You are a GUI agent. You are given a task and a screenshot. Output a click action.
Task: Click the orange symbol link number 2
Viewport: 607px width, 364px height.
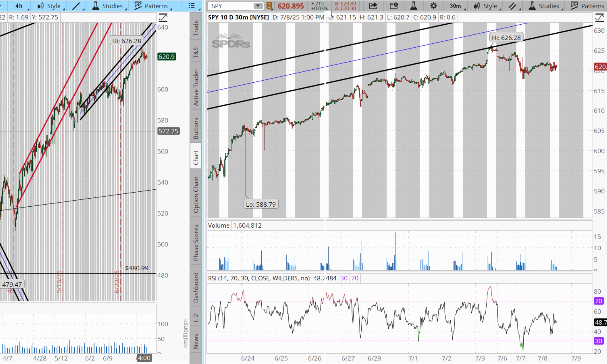269,6
